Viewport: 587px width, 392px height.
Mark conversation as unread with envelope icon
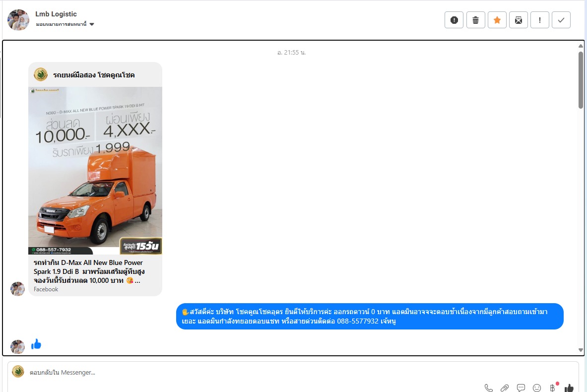tap(518, 20)
